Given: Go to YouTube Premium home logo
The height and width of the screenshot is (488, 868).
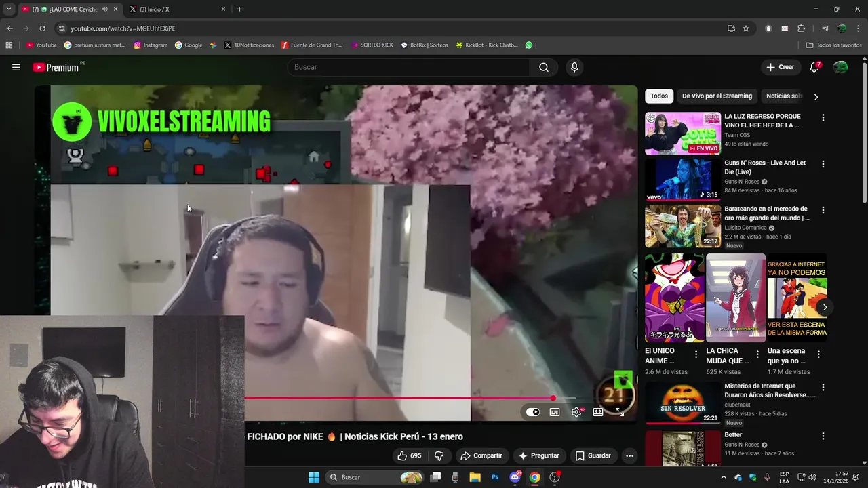Looking at the screenshot, I should click(56, 67).
